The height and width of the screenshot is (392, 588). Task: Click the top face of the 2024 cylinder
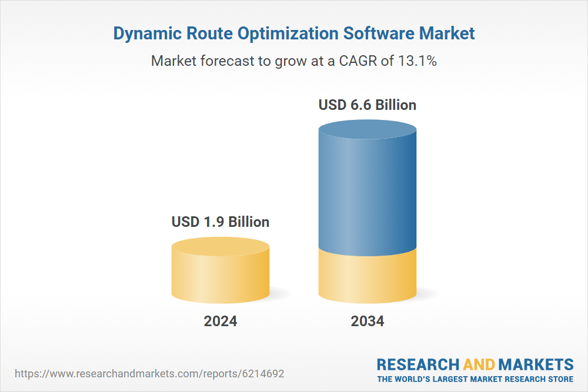coord(220,247)
